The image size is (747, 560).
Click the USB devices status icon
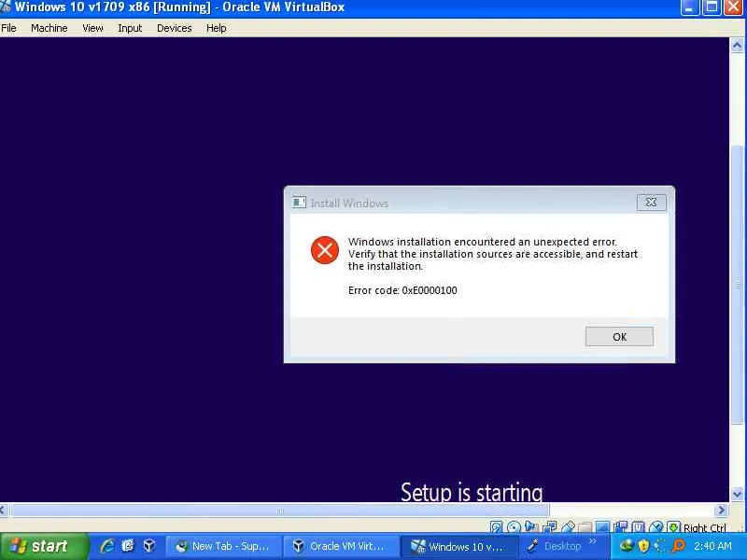point(568,526)
